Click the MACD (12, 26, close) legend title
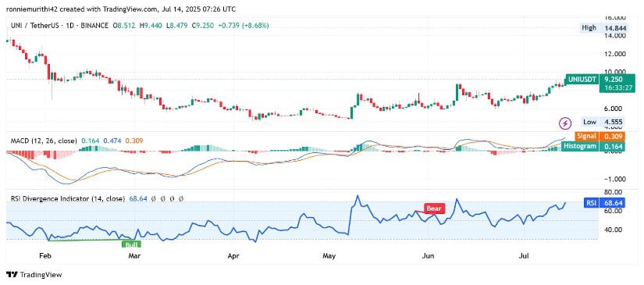This screenshot has height=285, width=644. pyautogui.click(x=44, y=141)
